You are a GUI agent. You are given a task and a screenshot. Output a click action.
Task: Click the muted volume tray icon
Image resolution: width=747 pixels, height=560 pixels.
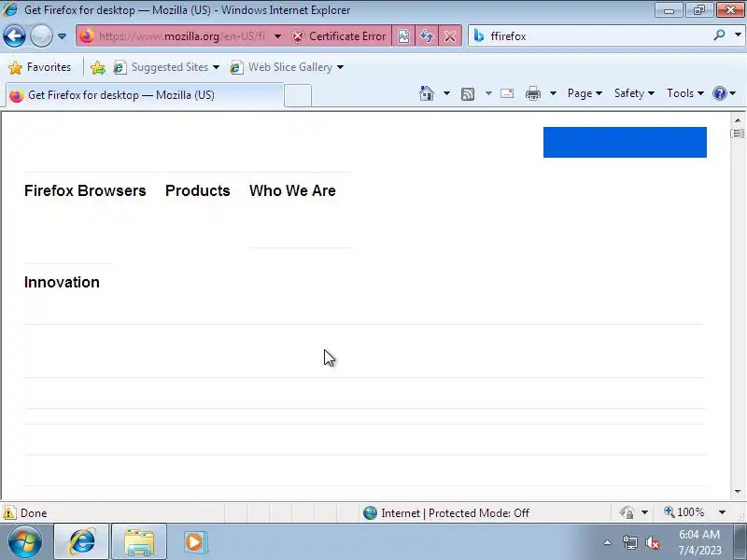click(x=652, y=543)
